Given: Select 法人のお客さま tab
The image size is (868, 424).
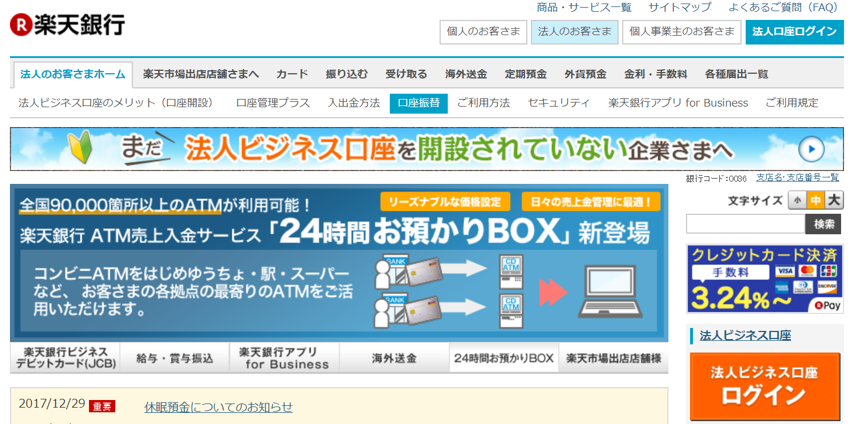Looking at the screenshot, I should click(x=575, y=32).
